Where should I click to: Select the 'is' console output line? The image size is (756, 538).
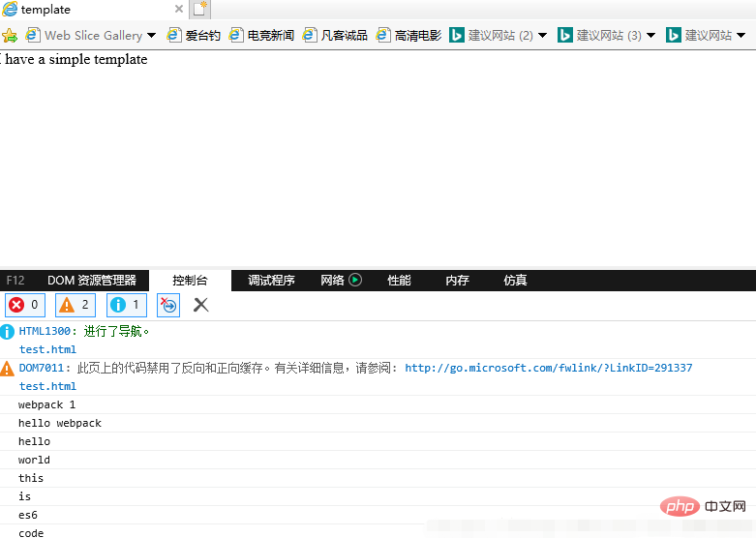(x=378, y=496)
